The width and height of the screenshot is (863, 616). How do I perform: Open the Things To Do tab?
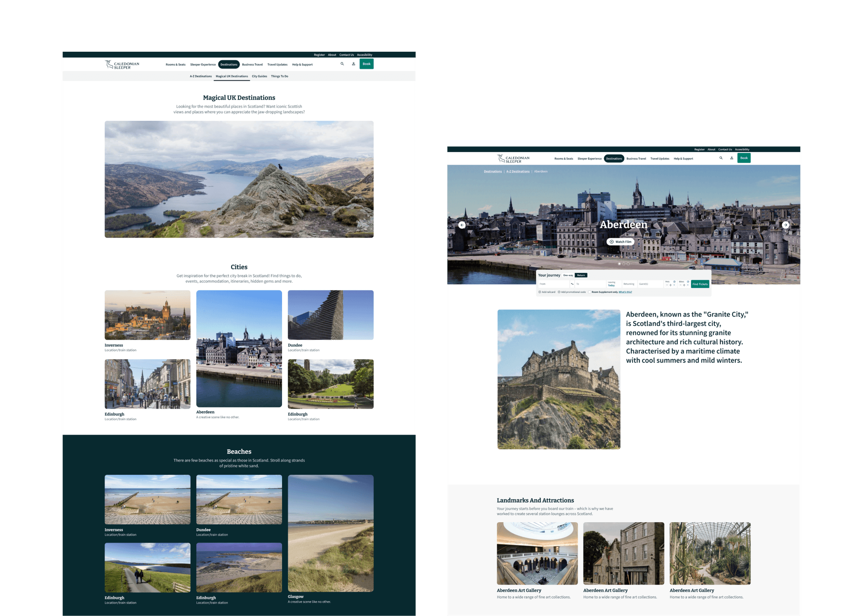click(x=279, y=76)
